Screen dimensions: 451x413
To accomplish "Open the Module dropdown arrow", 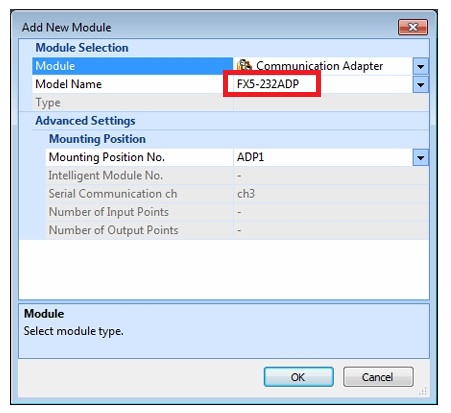I will 420,66.
